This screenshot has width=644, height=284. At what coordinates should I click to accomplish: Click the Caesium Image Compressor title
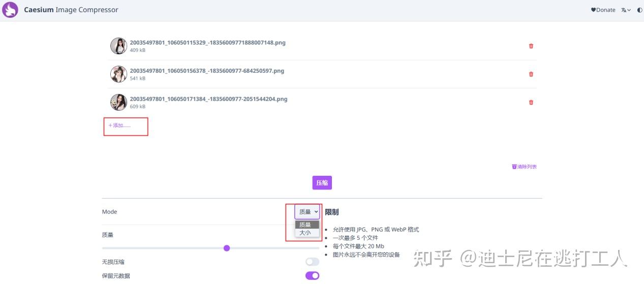click(x=71, y=10)
